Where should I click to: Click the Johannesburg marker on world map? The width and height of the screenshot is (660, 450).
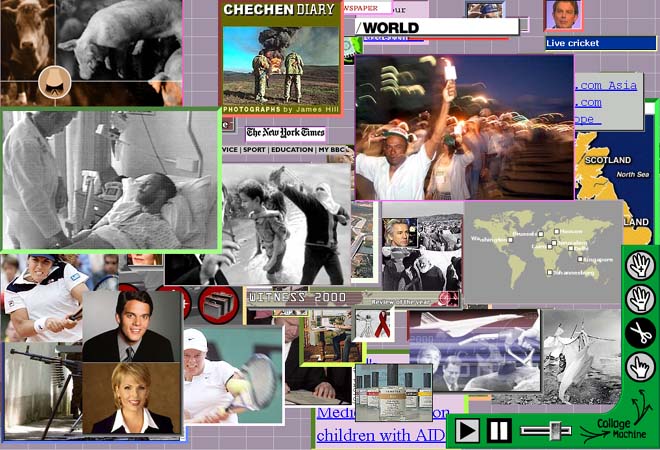click(x=549, y=273)
